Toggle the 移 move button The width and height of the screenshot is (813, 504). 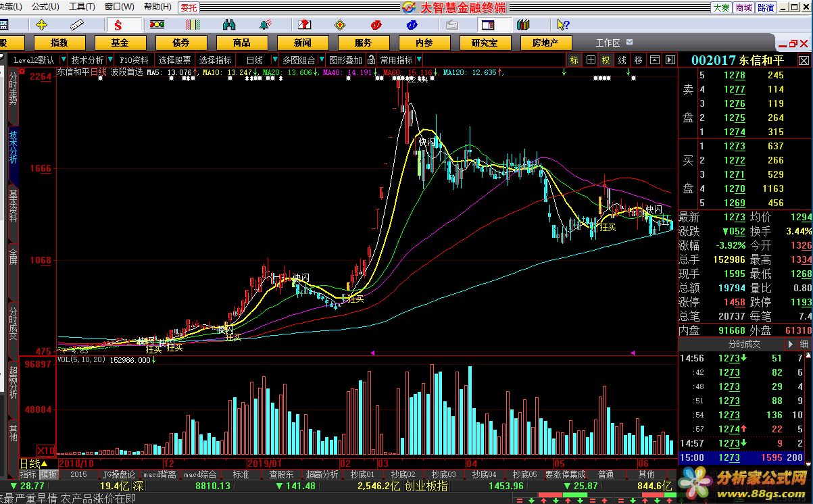(x=638, y=60)
